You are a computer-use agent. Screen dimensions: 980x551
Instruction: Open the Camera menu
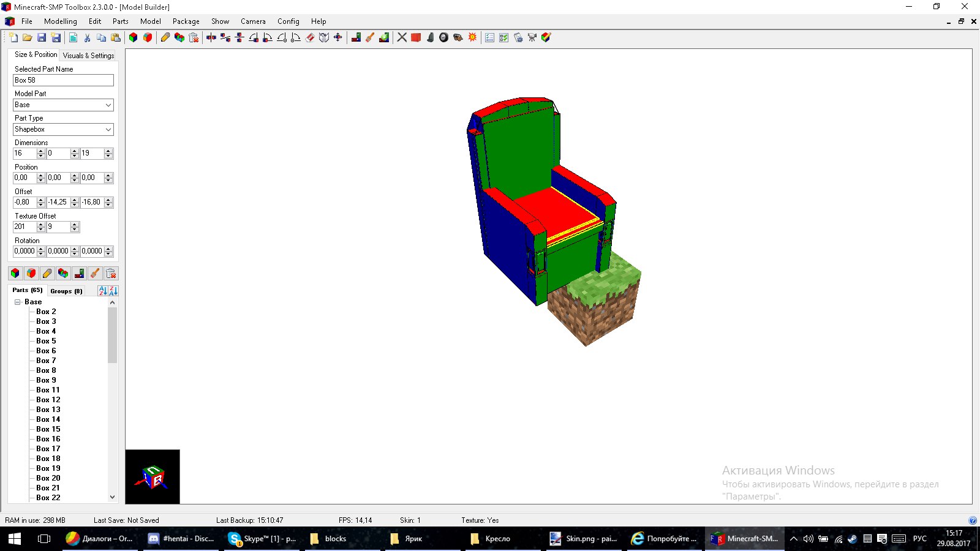(253, 21)
